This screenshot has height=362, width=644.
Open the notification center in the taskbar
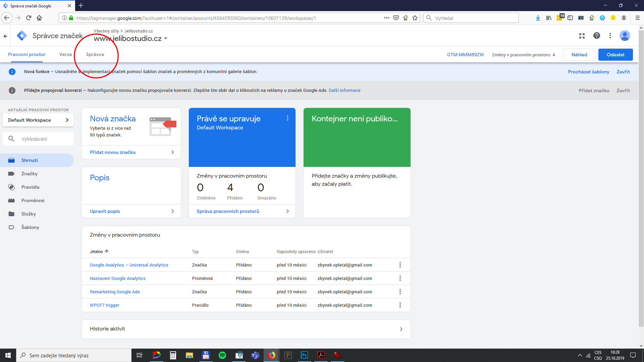(633, 355)
